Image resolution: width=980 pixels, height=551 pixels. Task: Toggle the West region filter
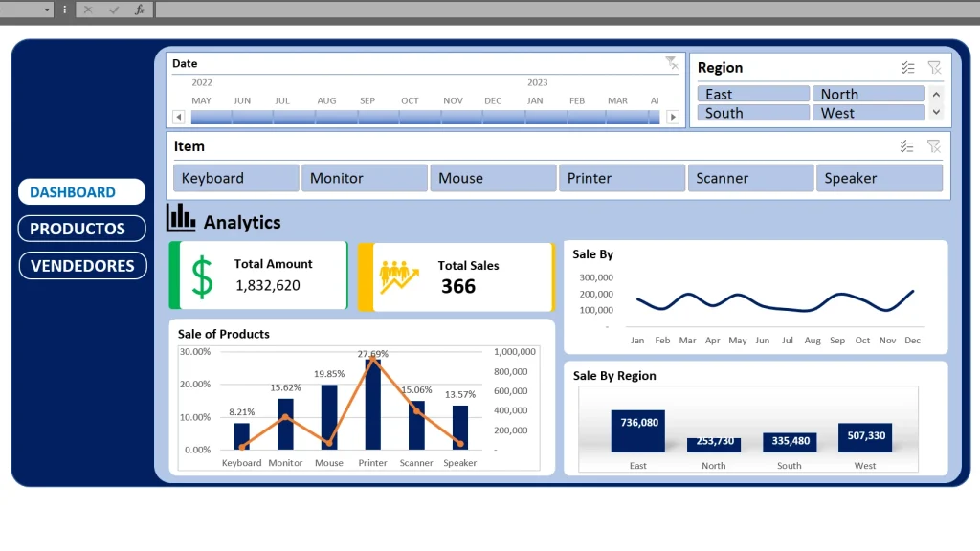click(x=869, y=112)
